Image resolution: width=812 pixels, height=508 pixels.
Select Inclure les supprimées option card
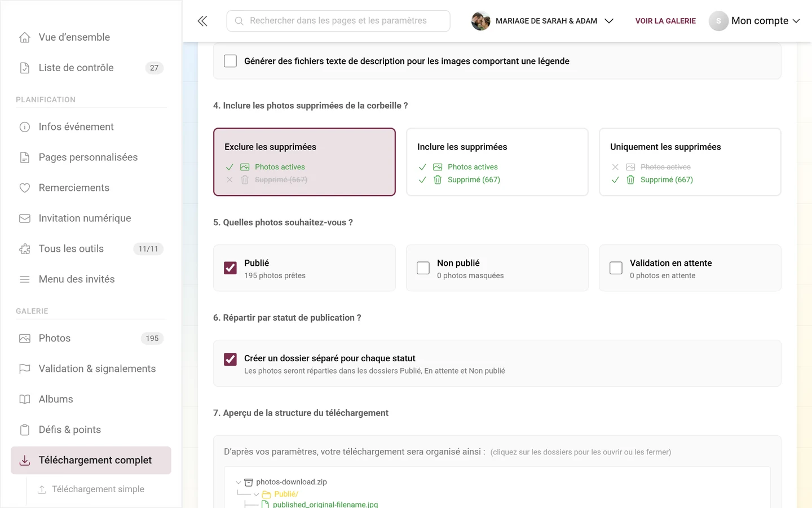[497, 162]
